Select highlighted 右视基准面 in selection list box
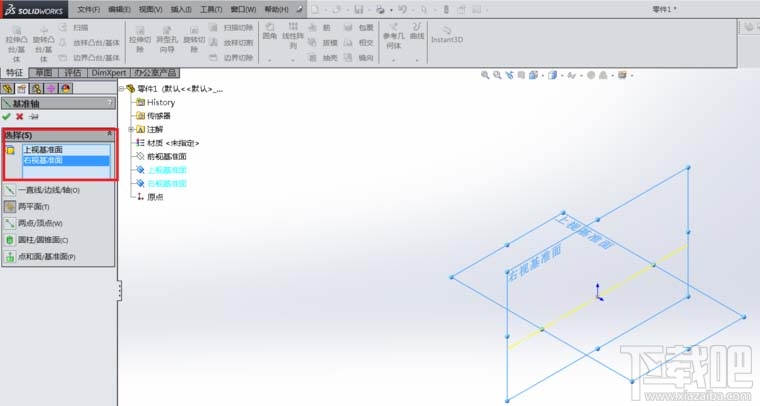 pyautogui.click(x=66, y=160)
